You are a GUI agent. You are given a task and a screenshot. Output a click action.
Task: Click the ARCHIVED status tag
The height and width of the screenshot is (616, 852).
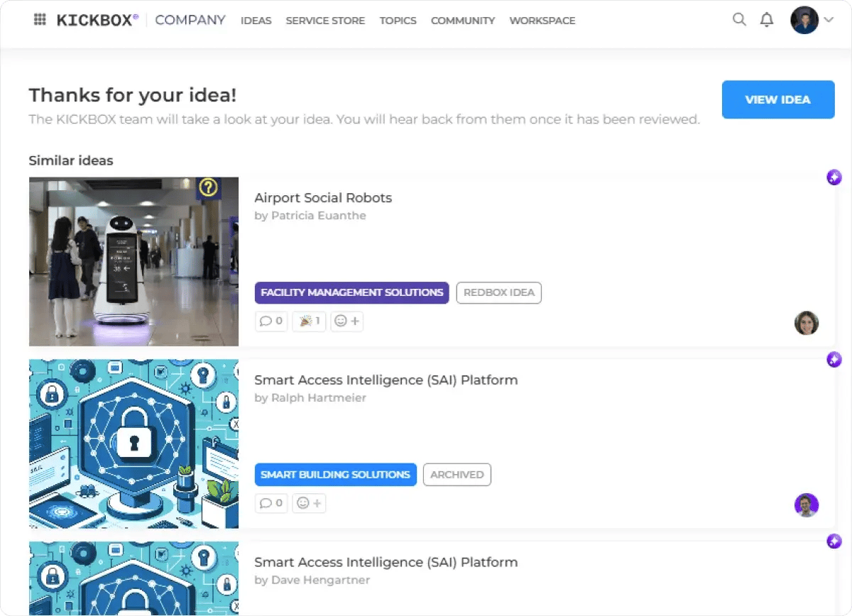tap(457, 475)
